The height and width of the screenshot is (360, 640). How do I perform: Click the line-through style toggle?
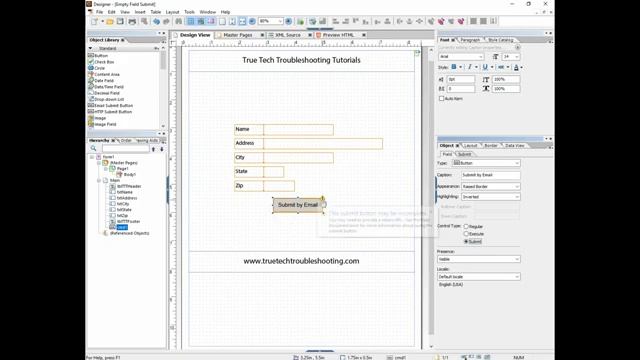(501, 67)
